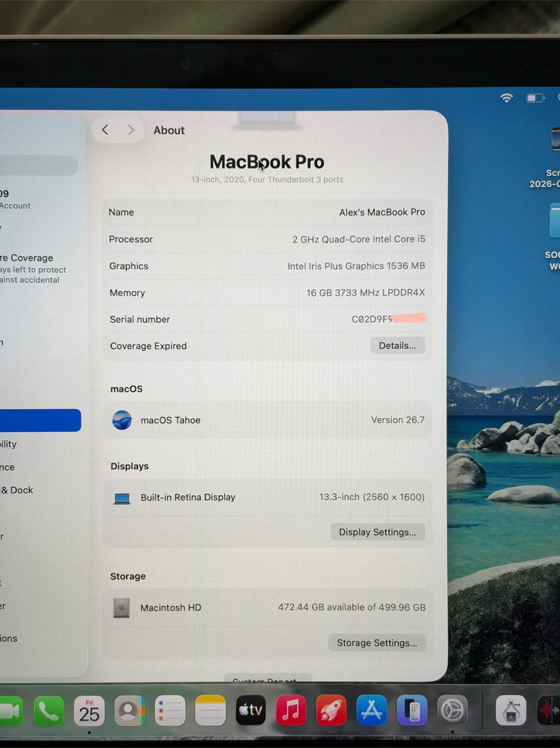
Task: Click System Settings gear in Dock
Action: pyautogui.click(x=453, y=710)
